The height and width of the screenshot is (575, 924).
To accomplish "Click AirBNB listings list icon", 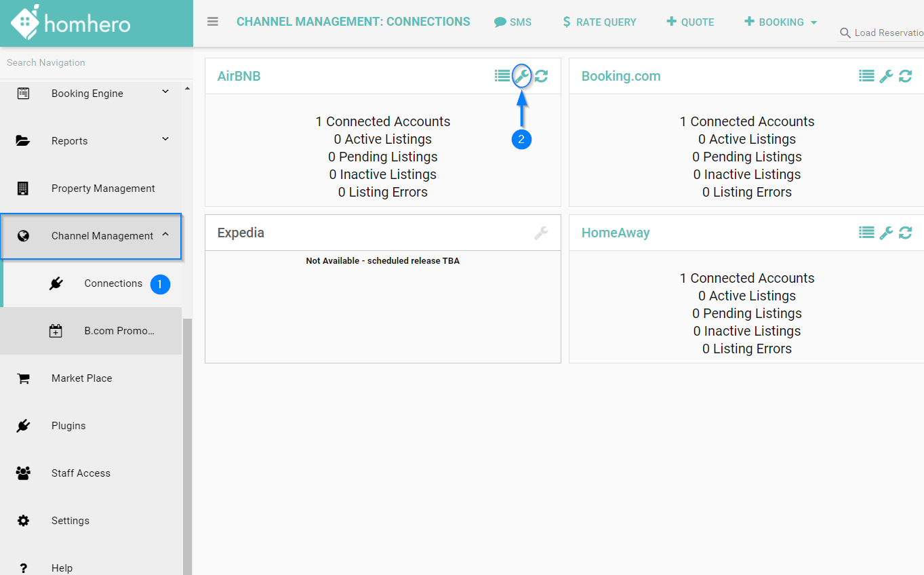I will click(502, 76).
